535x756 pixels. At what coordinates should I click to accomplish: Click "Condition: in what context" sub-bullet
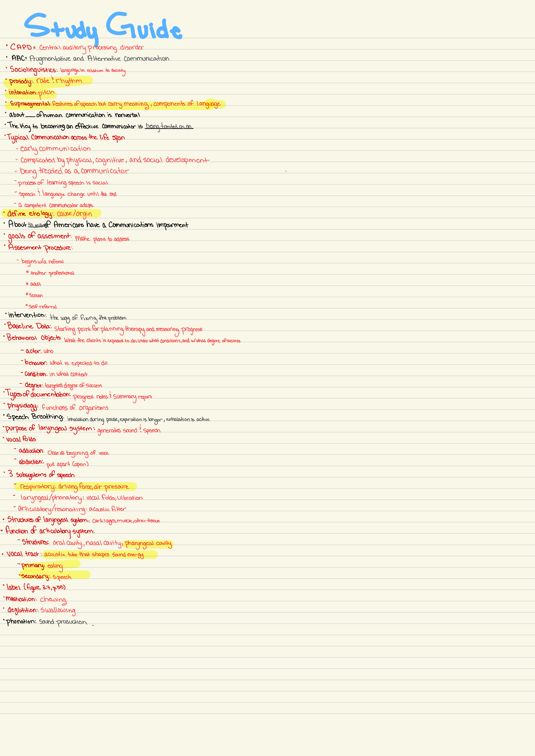[56, 374]
